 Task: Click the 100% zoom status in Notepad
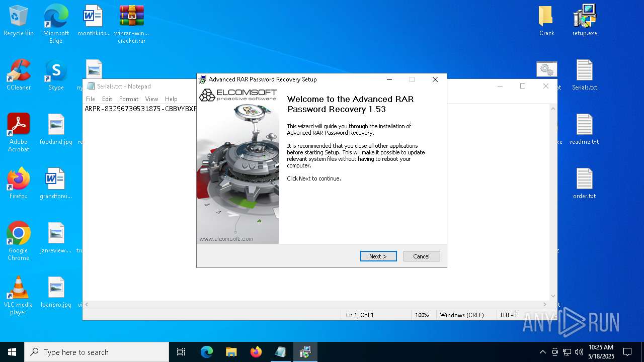tap(422, 315)
